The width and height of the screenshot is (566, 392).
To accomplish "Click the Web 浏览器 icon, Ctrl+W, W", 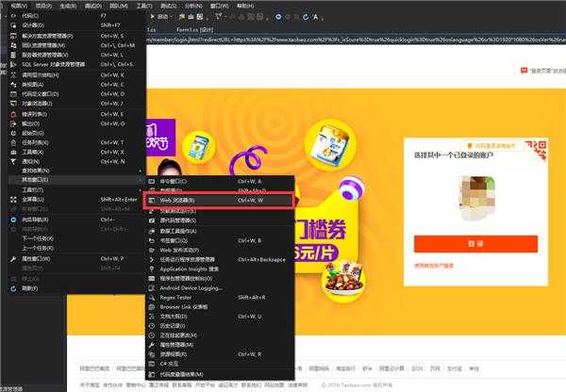I will coord(152,200).
